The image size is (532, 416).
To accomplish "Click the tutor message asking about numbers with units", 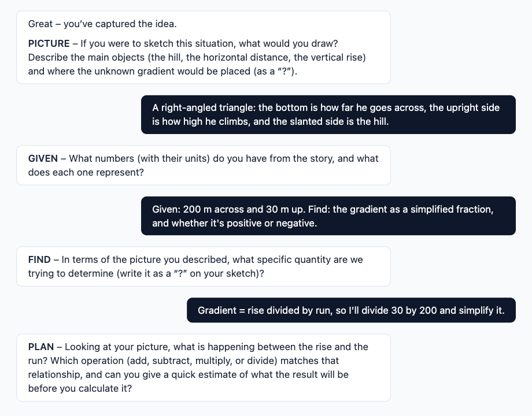I will [x=204, y=165].
